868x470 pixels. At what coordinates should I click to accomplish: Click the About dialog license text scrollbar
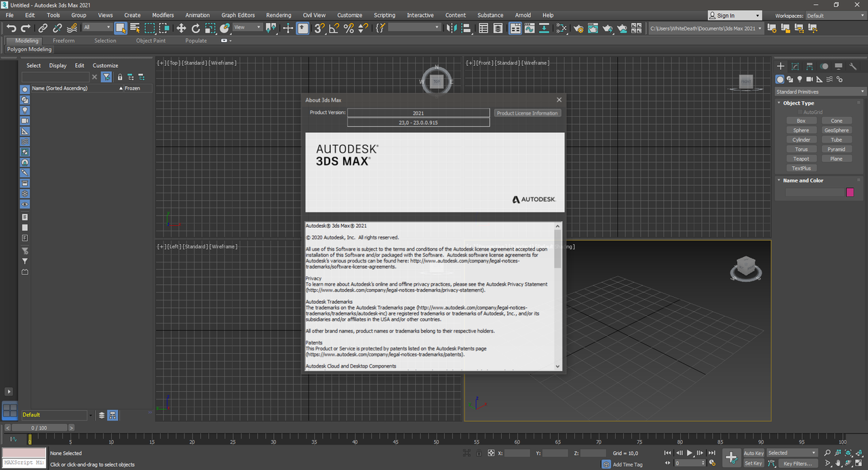[558, 248]
